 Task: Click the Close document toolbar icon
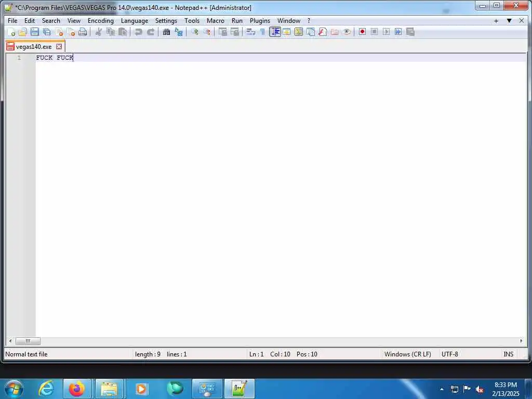(59, 32)
